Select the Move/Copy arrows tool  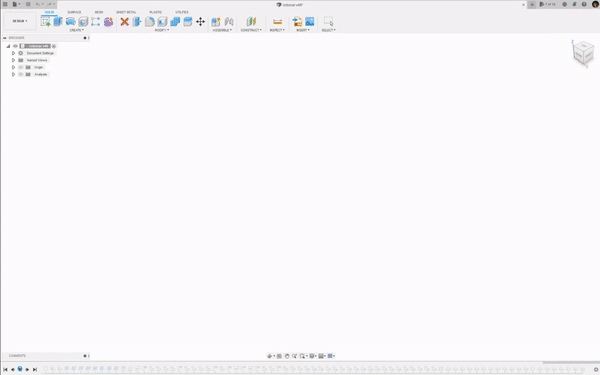point(200,21)
